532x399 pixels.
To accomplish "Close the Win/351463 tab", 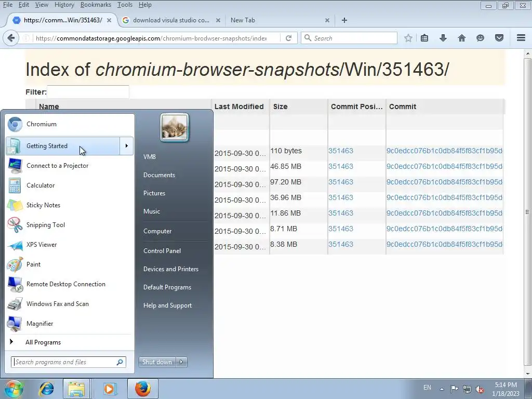I will (x=109, y=20).
